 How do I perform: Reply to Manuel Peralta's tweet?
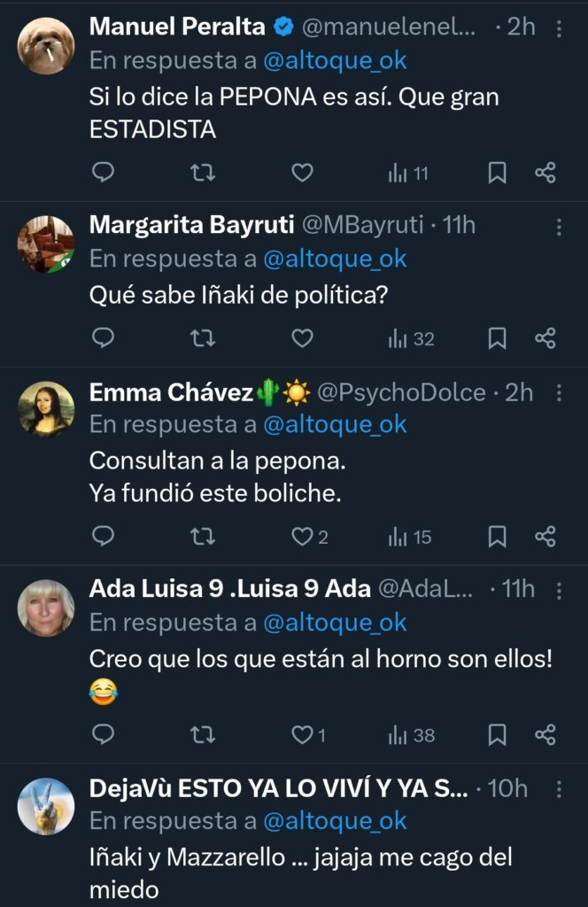point(104,173)
